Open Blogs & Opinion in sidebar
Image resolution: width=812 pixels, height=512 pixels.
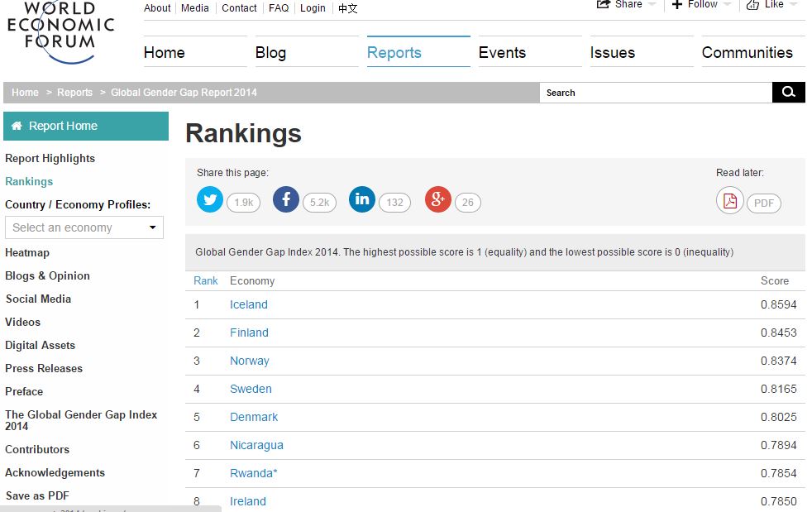click(47, 275)
